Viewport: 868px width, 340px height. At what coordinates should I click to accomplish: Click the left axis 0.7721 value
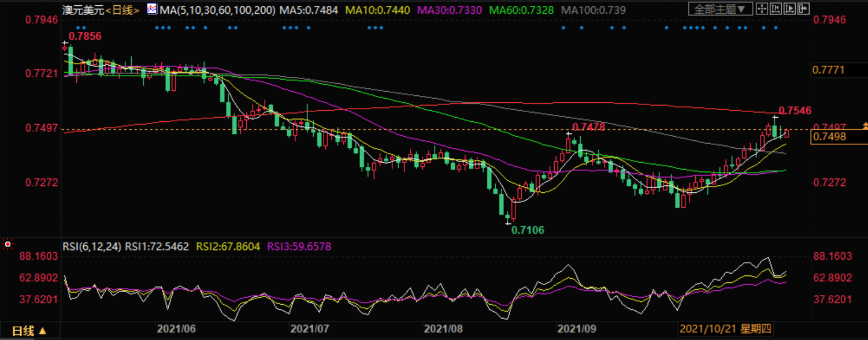click(x=42, y=74)
